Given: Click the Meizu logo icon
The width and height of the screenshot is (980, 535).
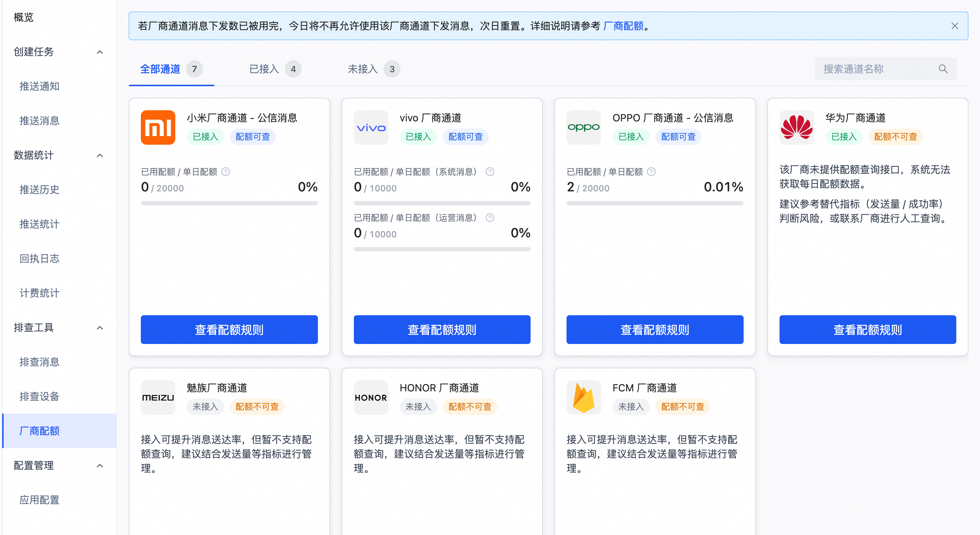Looking at the screenshot, I should tap(158, 397).
